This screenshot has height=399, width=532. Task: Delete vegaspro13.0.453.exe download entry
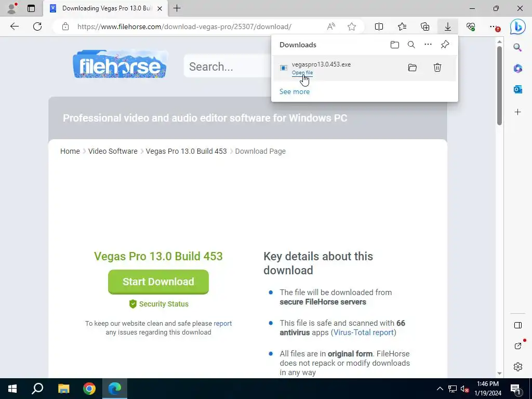(x=437, y=68)
